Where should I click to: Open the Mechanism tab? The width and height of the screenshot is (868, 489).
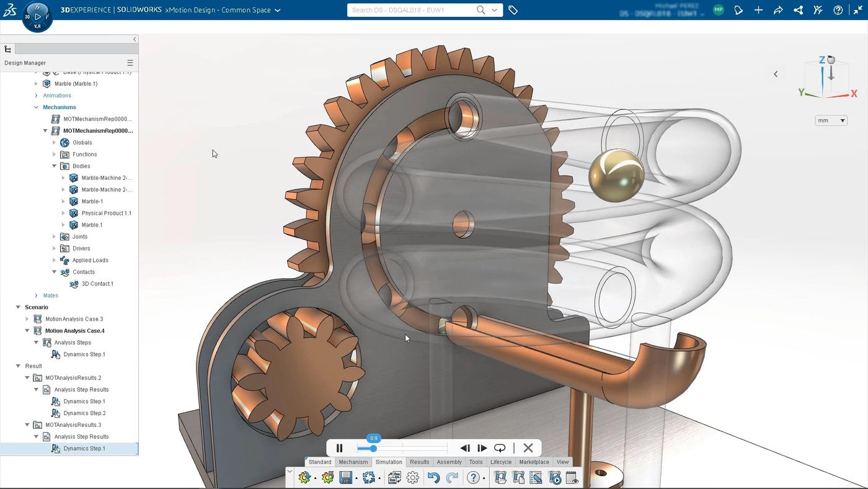tap(353, 462)
